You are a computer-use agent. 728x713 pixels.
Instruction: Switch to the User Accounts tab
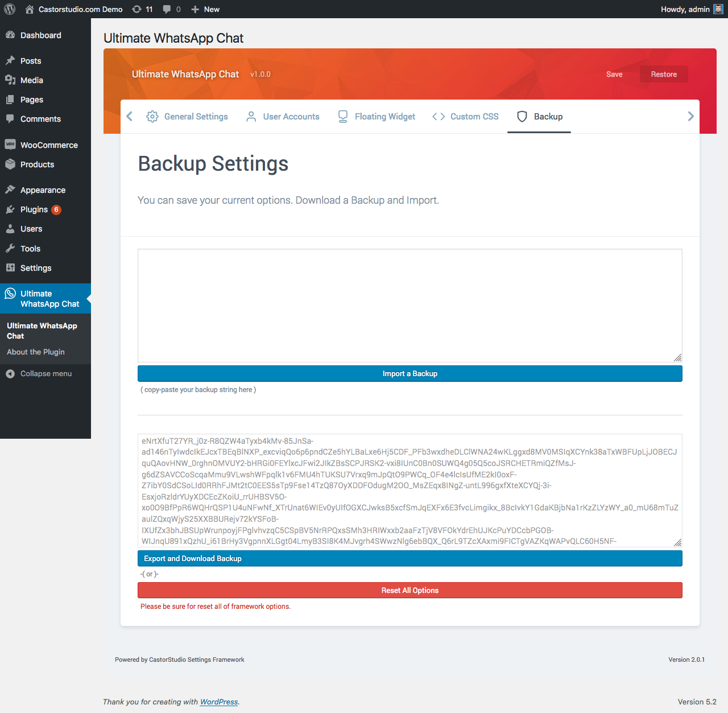tap(283, 117)
